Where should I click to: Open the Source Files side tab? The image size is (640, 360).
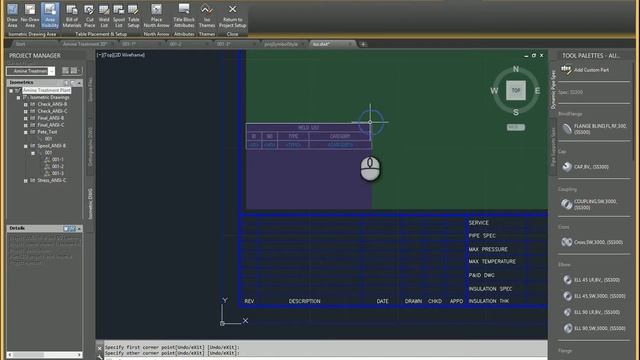tap(90, 89)
